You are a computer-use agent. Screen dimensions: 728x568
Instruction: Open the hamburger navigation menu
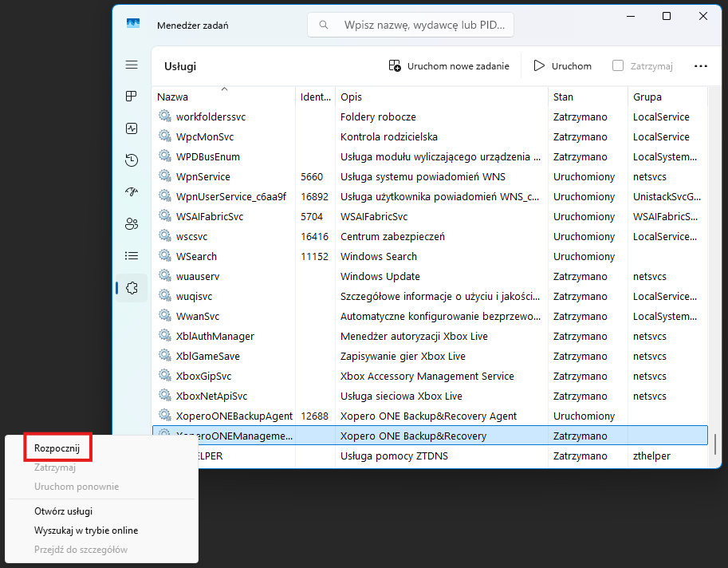(x=132, y=65)
